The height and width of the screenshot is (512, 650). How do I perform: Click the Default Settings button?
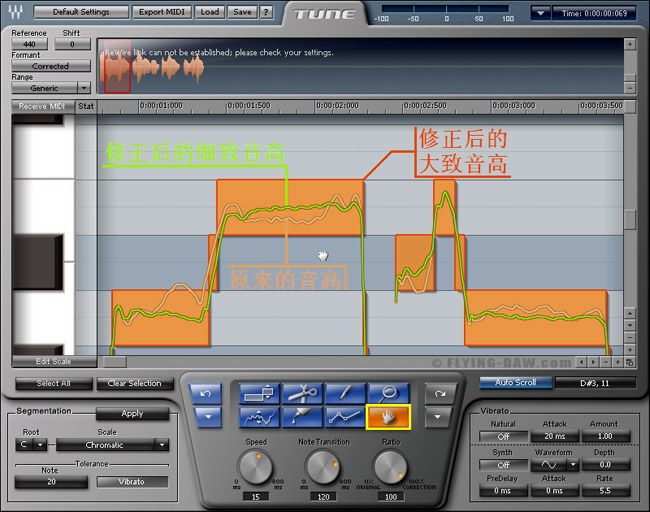[x=81, y=12]
